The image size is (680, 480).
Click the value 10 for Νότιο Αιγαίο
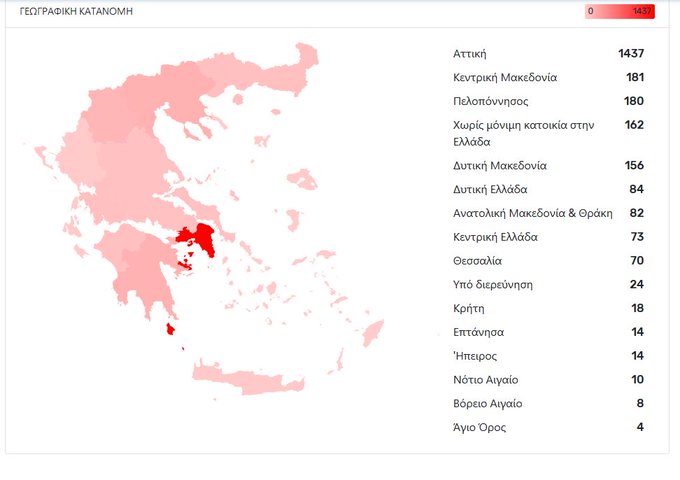coord(638,380)
